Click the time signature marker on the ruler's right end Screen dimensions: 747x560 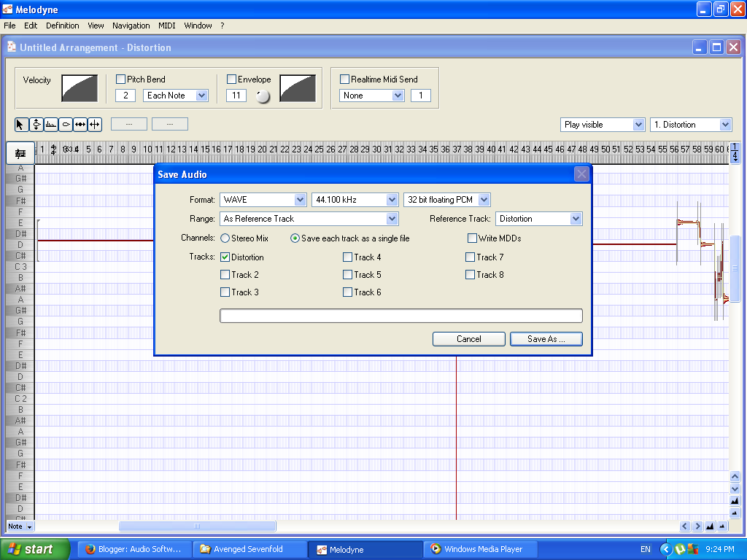coord(735,152)
